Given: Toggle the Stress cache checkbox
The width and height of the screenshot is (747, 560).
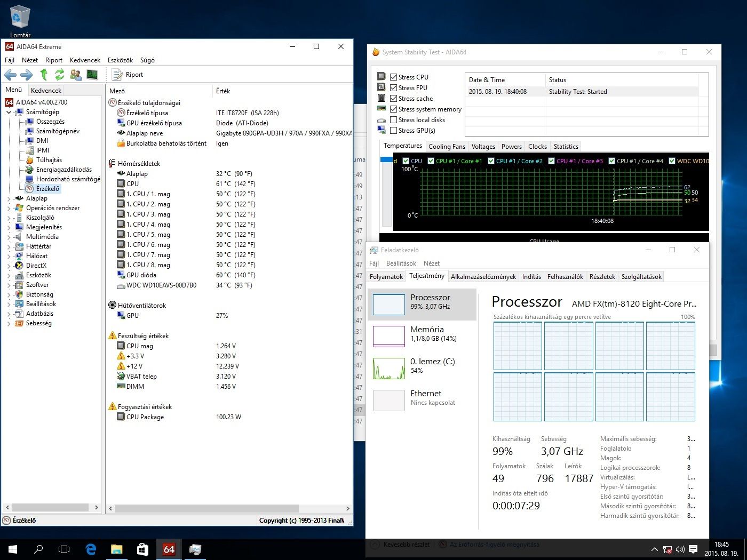Looking at the screenshot, I should [x=393, y=99].
